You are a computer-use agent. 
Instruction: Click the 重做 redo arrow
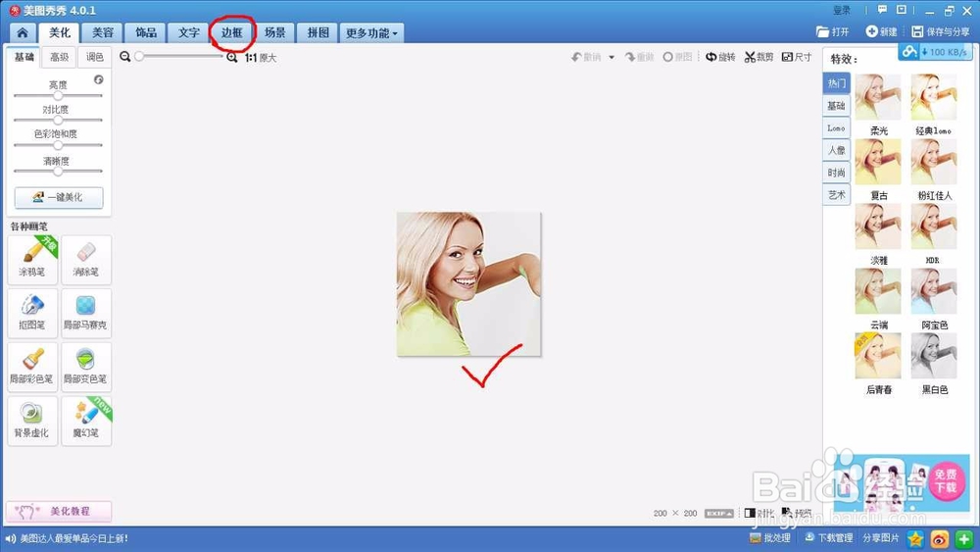coord(639,57)
